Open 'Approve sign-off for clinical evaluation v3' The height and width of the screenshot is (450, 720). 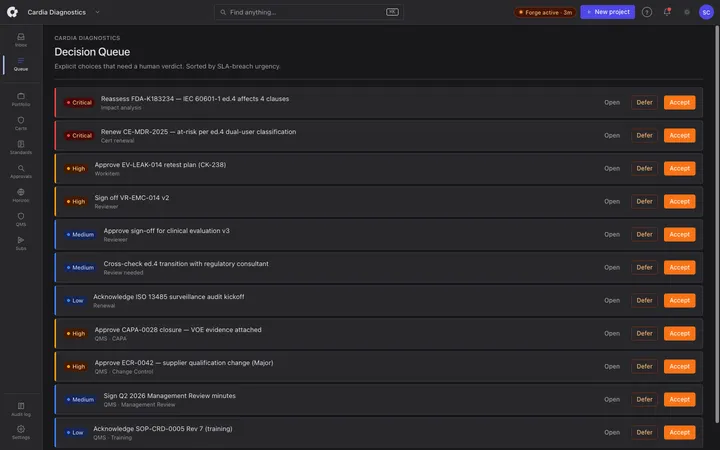[x=166, y=231]
